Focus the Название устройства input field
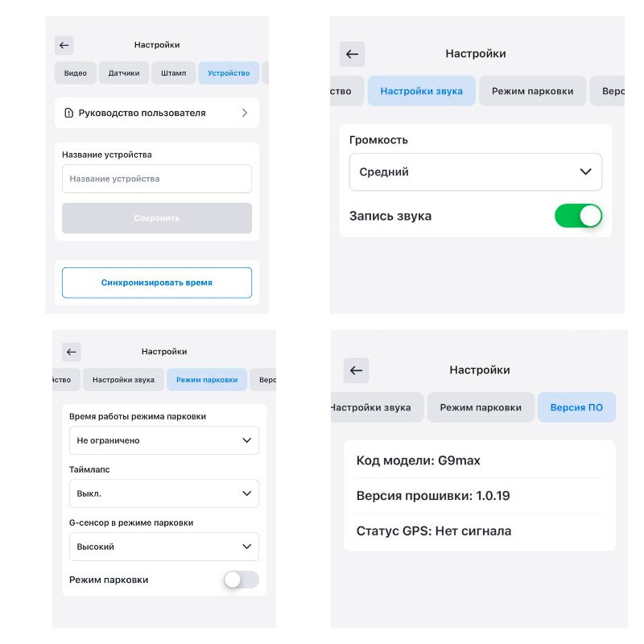Image resolution: width=644 pixels, height=644 pixels. pyautogui.click(x=157, y=179)
